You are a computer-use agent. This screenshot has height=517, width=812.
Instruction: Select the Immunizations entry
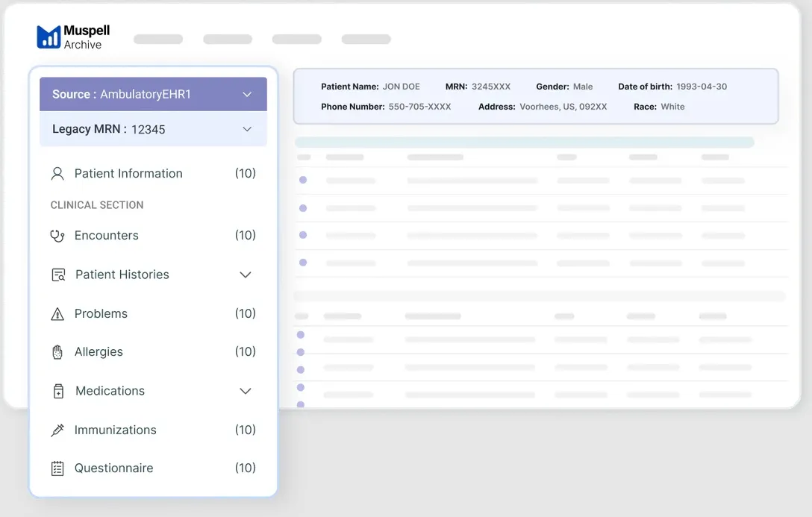click(x=115, y=430)
